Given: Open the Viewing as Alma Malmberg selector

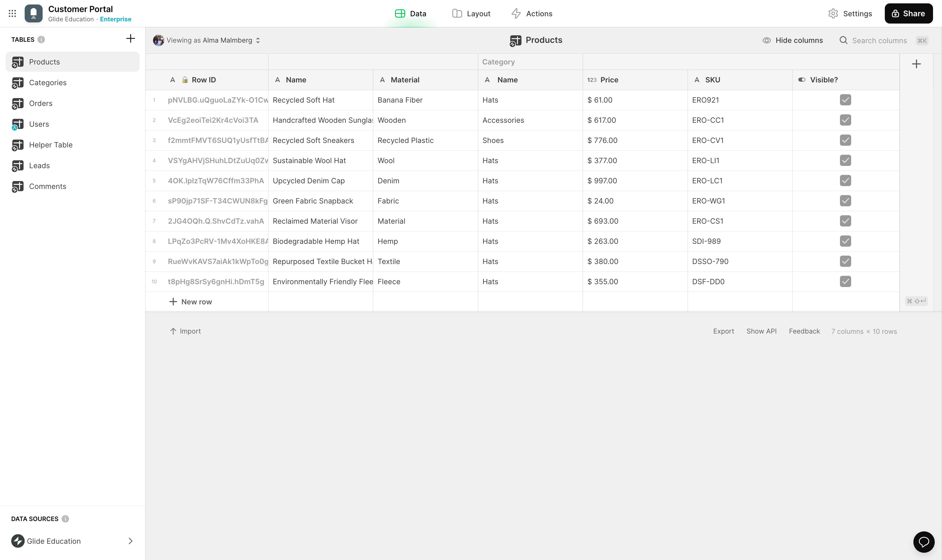Looking at the screenshot, I should [x=207, y=40].
